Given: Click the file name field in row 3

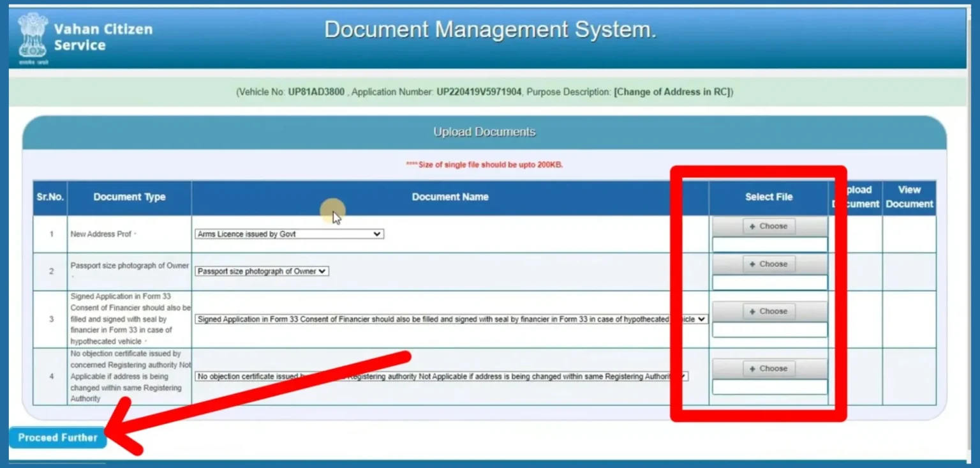Looking at the screenshot, I should 769,329.
